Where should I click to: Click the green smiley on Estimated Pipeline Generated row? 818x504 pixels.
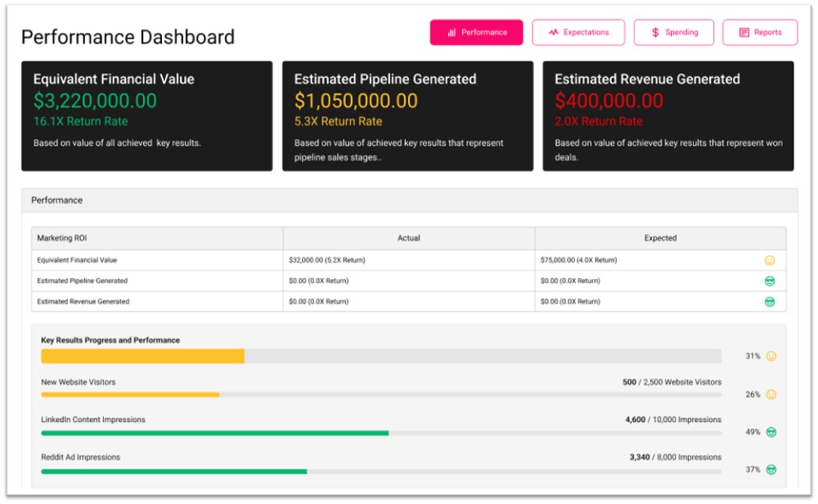[x=769, y=281]
